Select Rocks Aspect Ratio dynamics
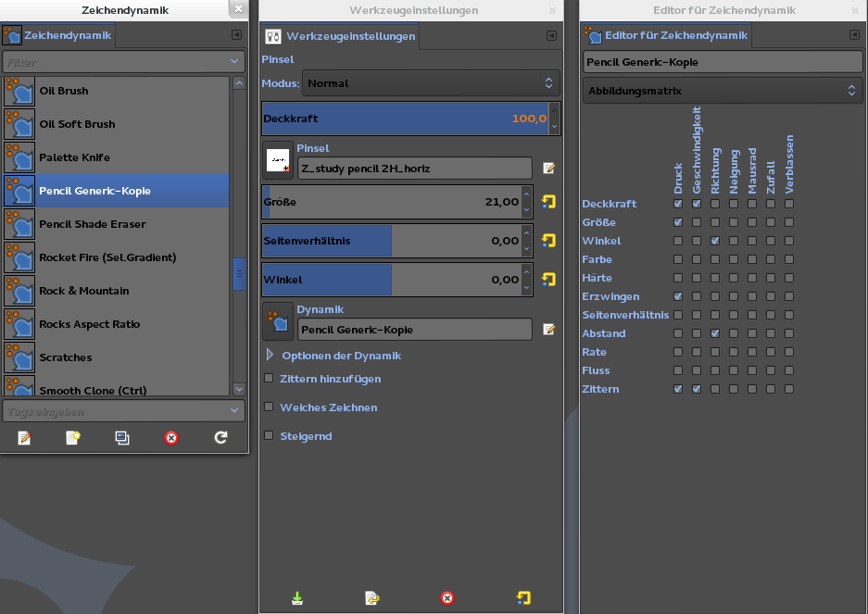Viewport: 868px width, 614px height. pos(116,324)
